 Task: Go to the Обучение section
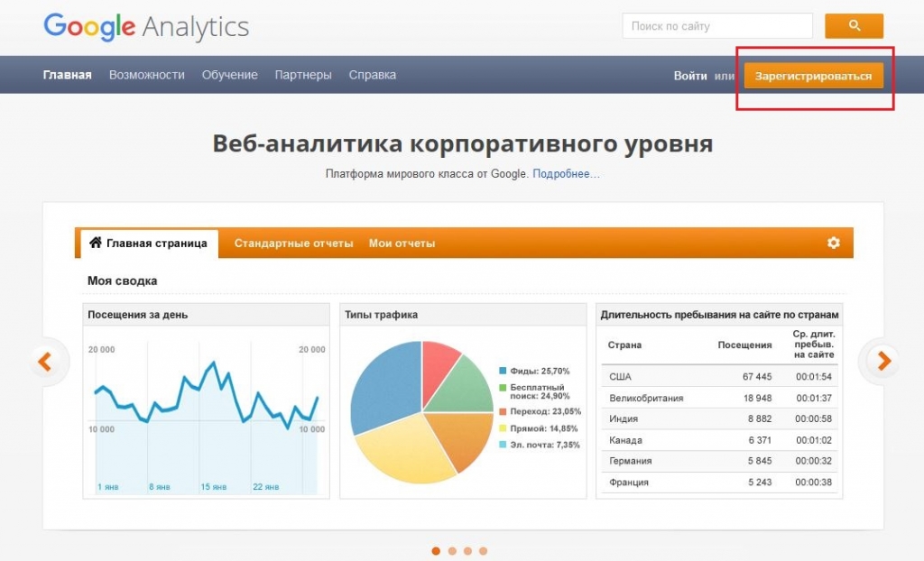tap(230, 75)
